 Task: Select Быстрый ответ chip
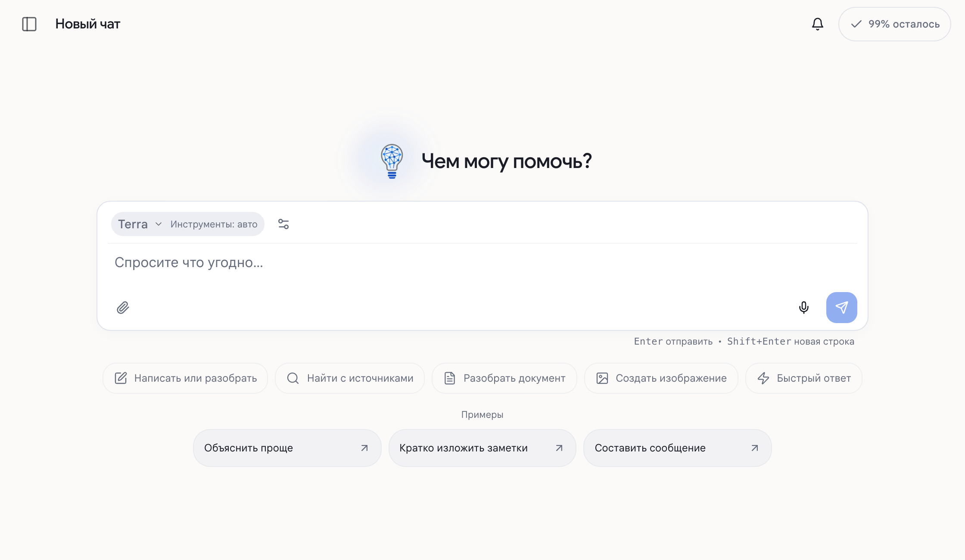click(x=803, y=378)
